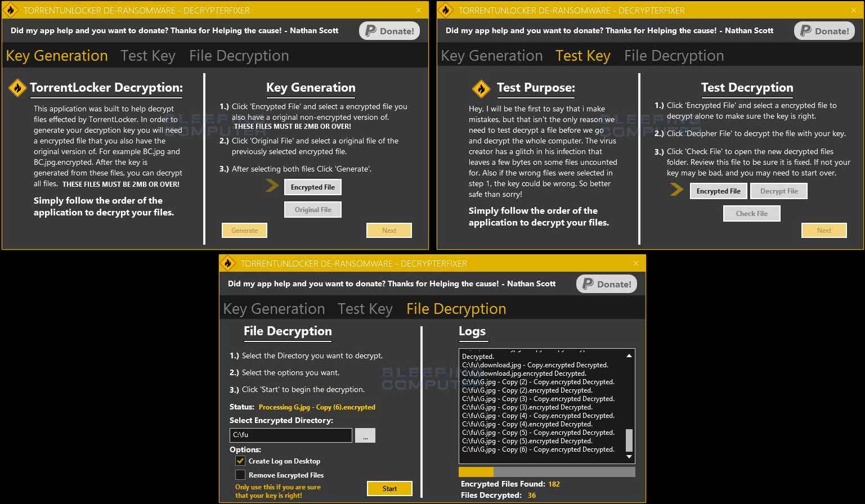Image resolution: width=865 pixels, height=504 pixels.
Task: Click the Check File button
Action: 751,214
